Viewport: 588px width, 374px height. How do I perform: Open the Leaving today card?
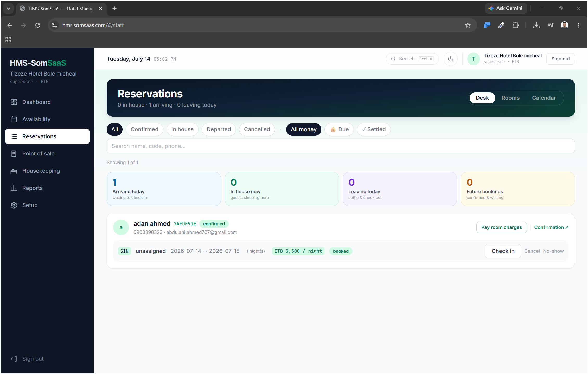400,189
